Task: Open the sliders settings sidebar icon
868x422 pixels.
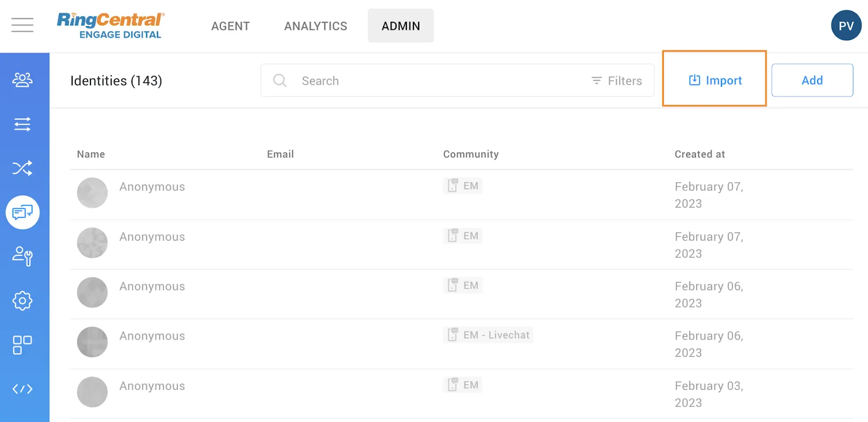Action: [x=22, y=124]
